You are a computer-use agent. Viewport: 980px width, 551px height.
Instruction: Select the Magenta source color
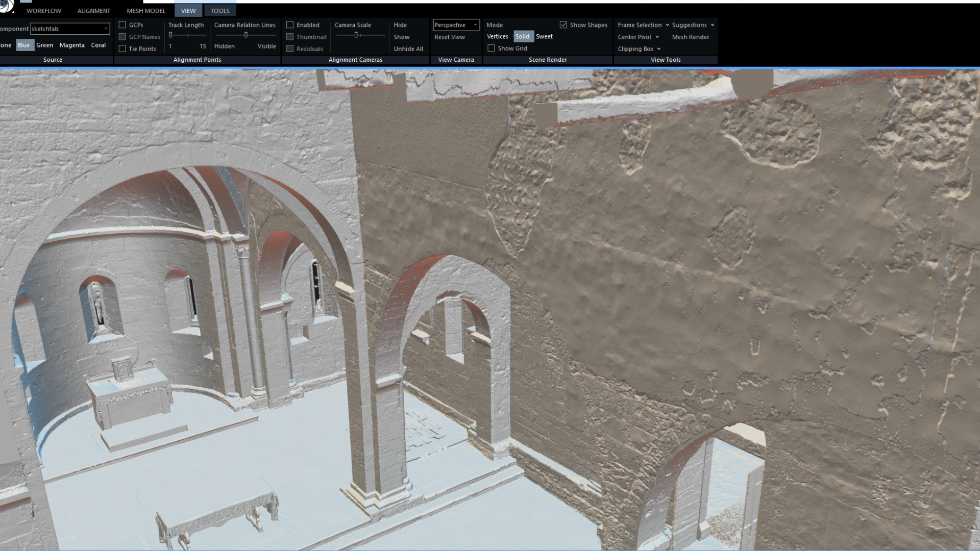[72, 45]
